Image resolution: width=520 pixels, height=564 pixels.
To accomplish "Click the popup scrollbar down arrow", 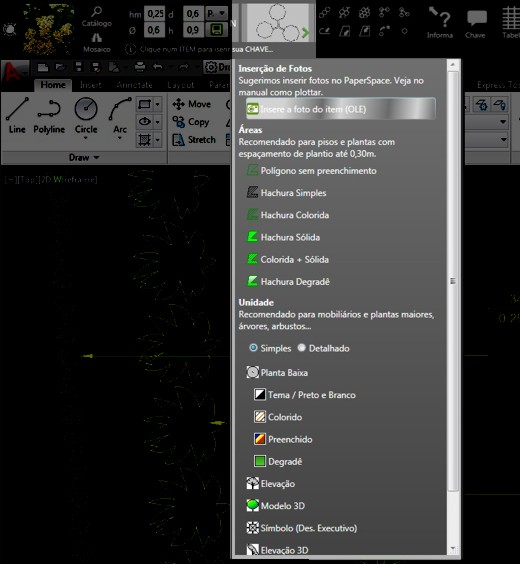I will [453, 549].
